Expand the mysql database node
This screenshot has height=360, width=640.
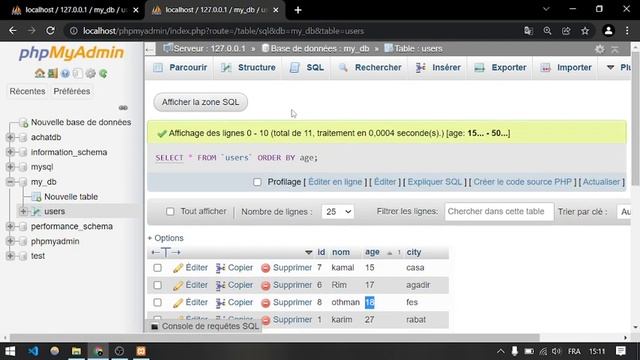tap(10, 167)
